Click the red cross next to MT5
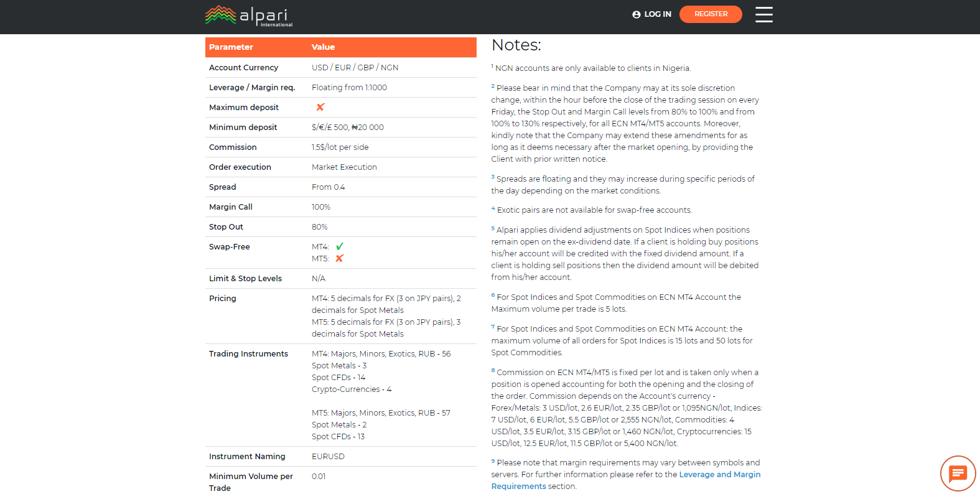The height and width of the screenshot is (494, 980). click(340, 258)
